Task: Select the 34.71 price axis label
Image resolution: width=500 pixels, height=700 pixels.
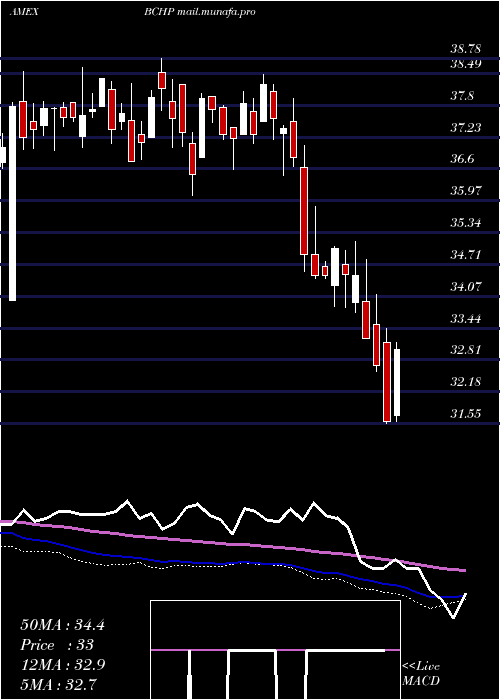Action: [466, 255]
